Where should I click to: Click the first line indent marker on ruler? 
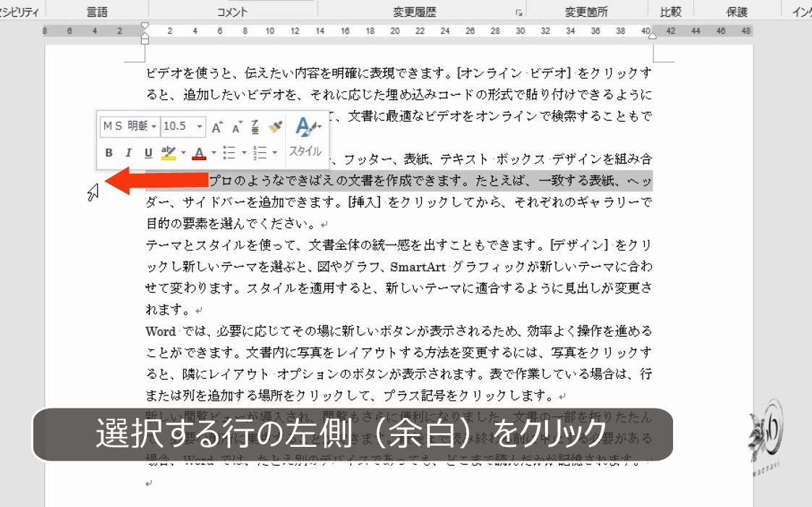pos(145,27)
